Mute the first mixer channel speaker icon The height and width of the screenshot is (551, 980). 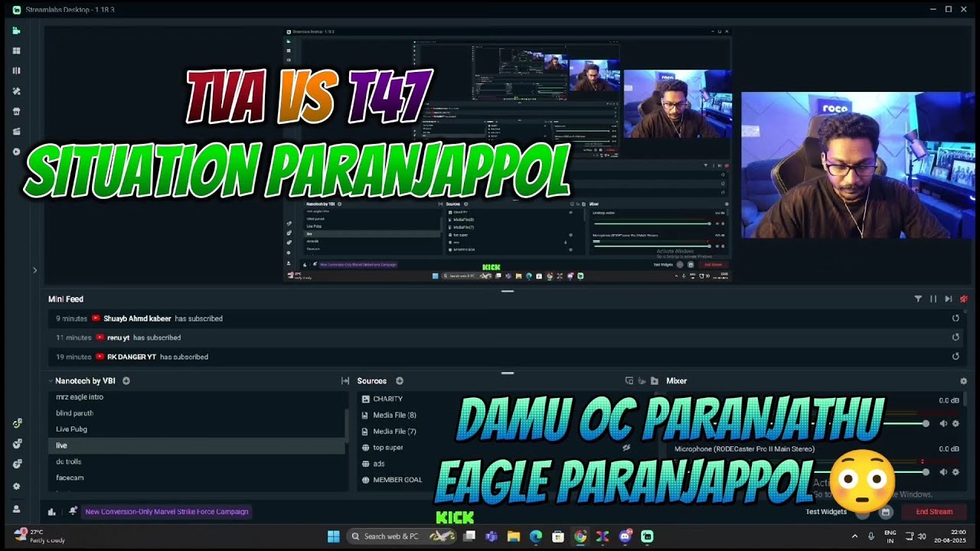(x=943, y=424)
